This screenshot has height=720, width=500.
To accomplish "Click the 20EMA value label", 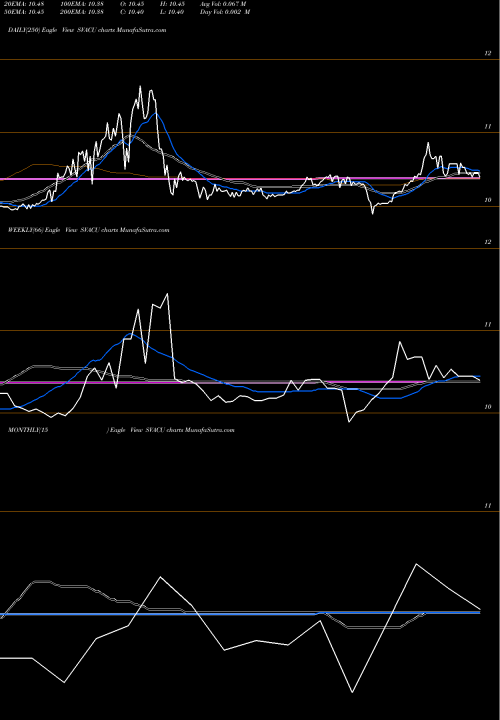I will click(23, 3).
